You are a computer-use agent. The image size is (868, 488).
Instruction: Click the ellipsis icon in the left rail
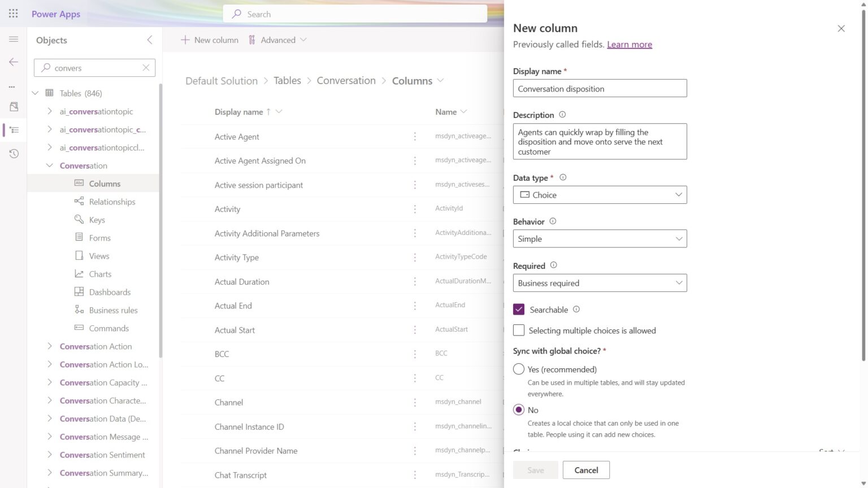[x=14, y=86]
